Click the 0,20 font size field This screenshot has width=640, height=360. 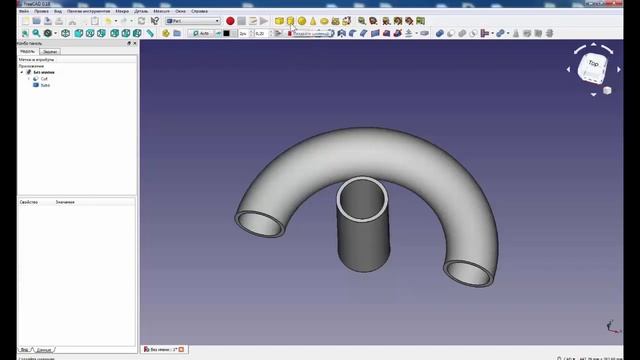262,33
